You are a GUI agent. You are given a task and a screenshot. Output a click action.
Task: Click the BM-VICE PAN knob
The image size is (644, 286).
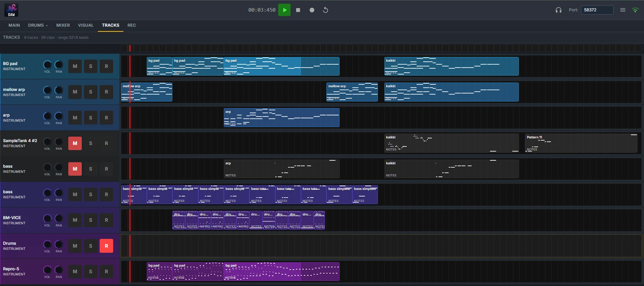pyautogui.click(x=59, y=218)
